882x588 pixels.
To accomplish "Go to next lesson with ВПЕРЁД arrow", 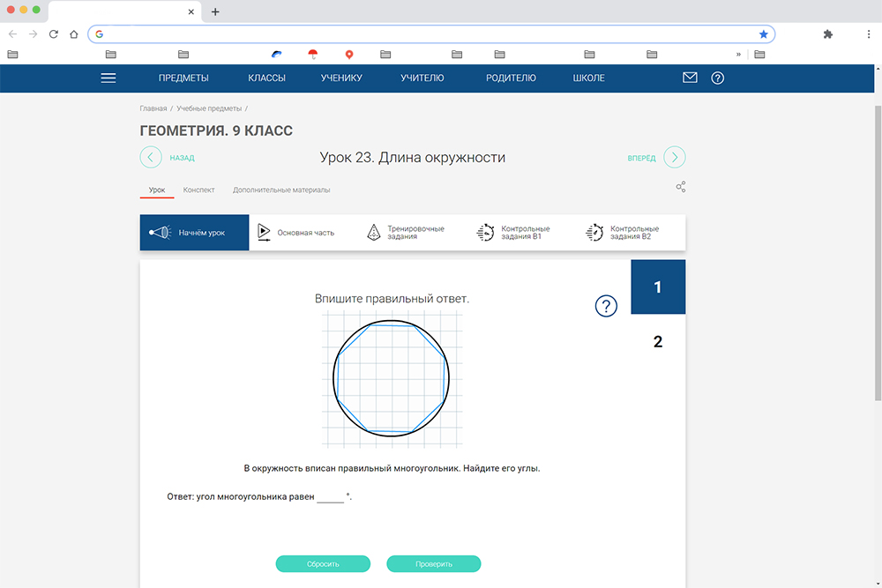I will (x=675, y=158).
